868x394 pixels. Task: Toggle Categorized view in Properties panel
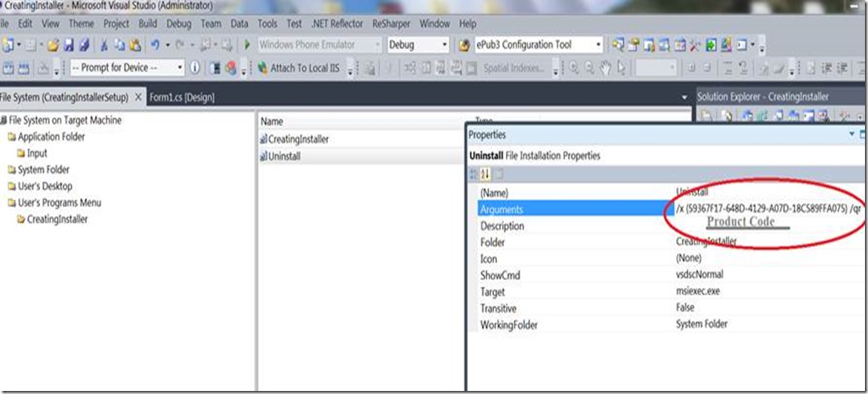(474, 175)
